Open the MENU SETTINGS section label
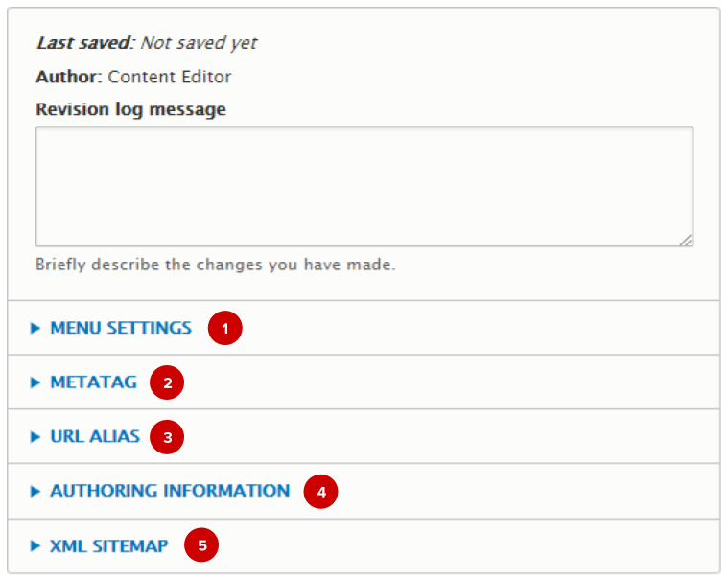Screen dimensions: 728x579 point(121,328)
